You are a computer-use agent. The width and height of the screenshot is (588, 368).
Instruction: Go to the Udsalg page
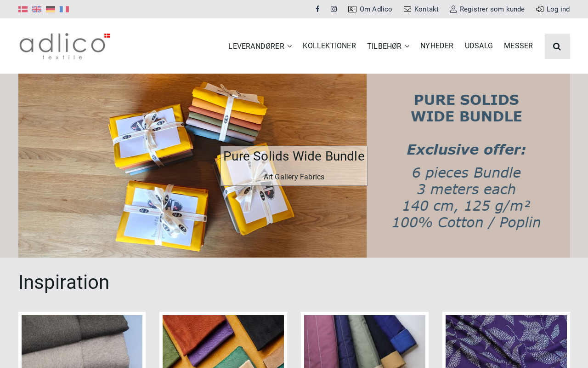(x=479, y=46)
